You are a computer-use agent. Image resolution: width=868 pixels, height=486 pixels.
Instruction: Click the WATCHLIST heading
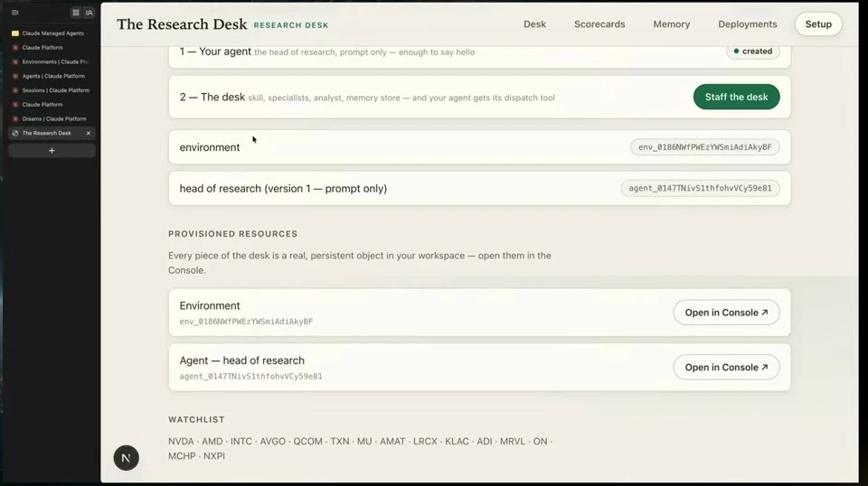pyautogui.click(x=196, y=420)
